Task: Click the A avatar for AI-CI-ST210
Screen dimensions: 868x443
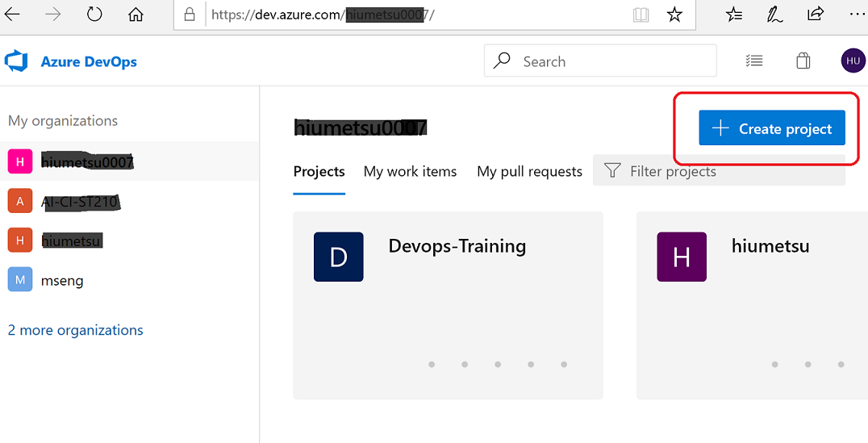Action: [x=20, y=201]
